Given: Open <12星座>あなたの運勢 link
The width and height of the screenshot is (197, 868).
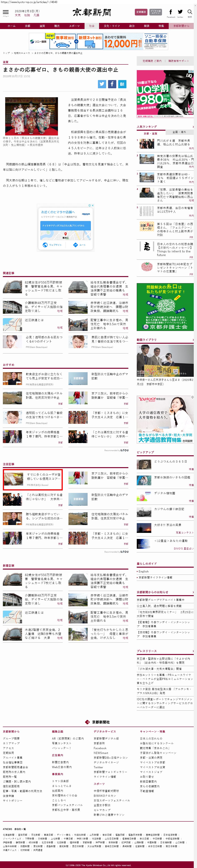Looking at the screenshot, I should (x=171, y=541).
